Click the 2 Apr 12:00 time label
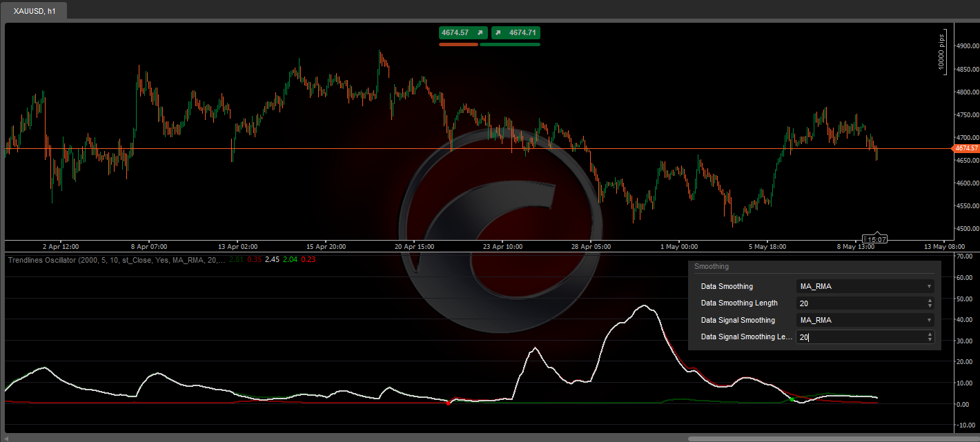Image resolution: width=980 pixels, height=442 pixels. [x=60, y=246]
